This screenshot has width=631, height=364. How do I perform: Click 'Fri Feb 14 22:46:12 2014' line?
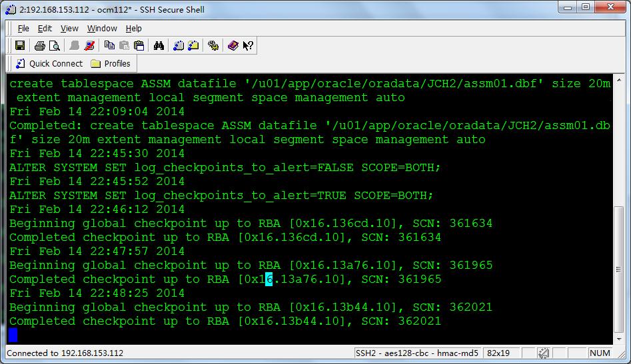tap(97, 210)
